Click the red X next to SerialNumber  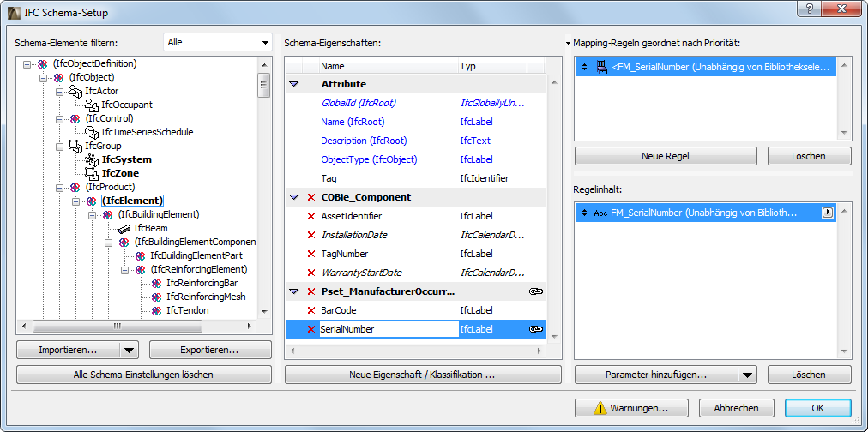(311, 329)
